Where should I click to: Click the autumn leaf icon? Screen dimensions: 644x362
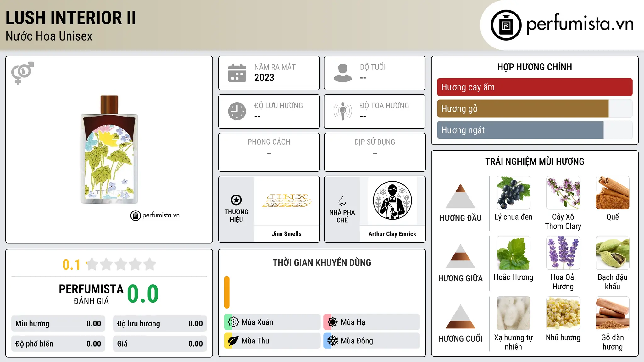coord(233,341)
